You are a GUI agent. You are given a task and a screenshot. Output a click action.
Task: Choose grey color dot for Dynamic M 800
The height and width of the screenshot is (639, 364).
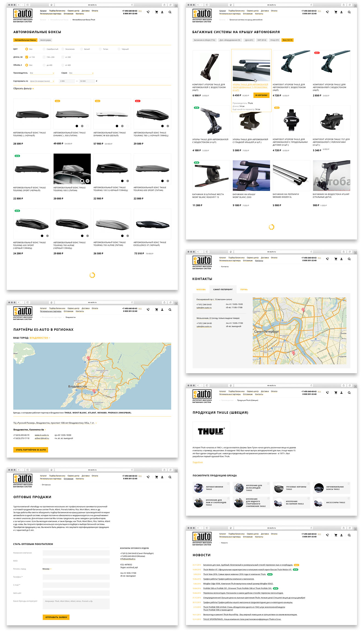122,126
